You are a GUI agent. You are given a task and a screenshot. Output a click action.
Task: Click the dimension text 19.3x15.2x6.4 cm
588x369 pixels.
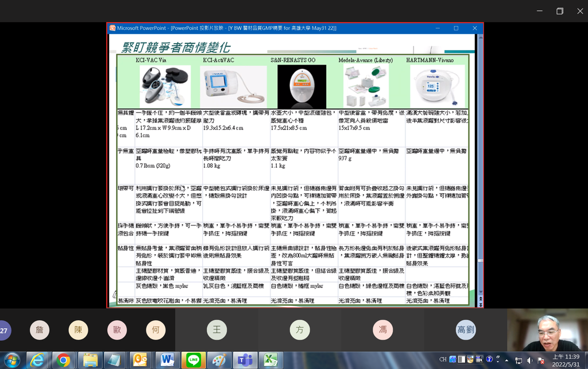coord(223,128)
